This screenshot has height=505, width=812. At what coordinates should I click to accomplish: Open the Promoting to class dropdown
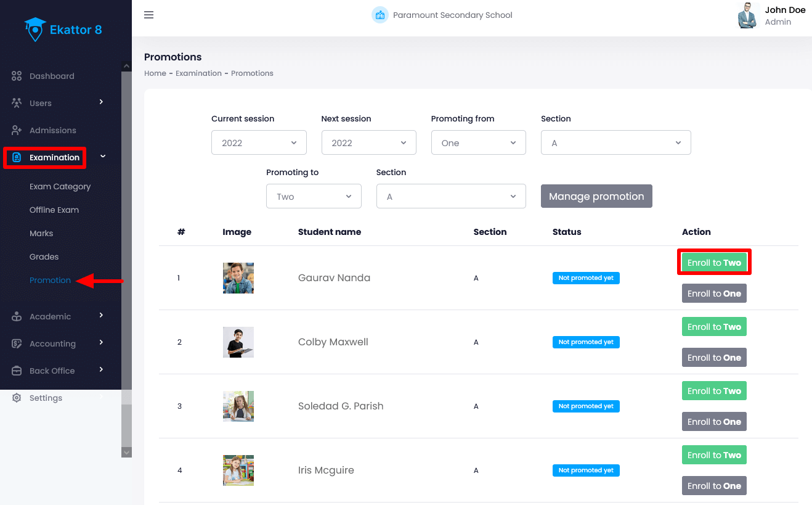point(314,197)
